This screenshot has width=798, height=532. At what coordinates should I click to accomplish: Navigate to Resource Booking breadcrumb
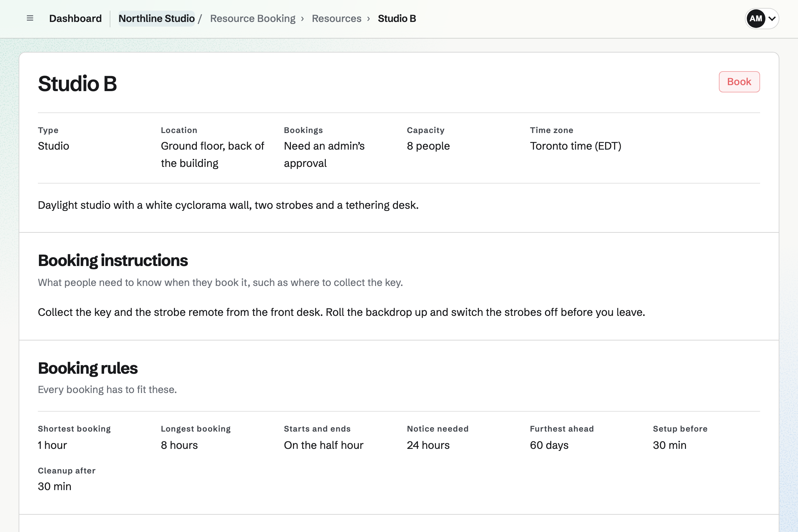(253, 18)
